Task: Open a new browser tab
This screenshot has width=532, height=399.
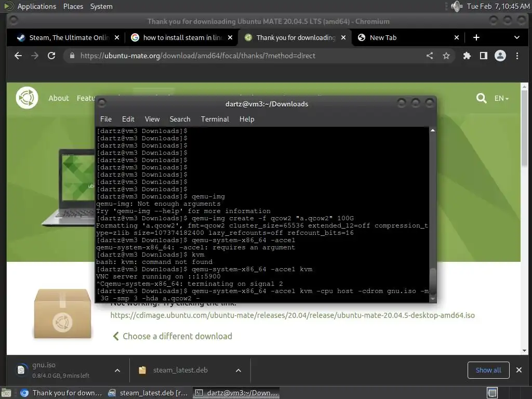Action: (x=476, y=37)
